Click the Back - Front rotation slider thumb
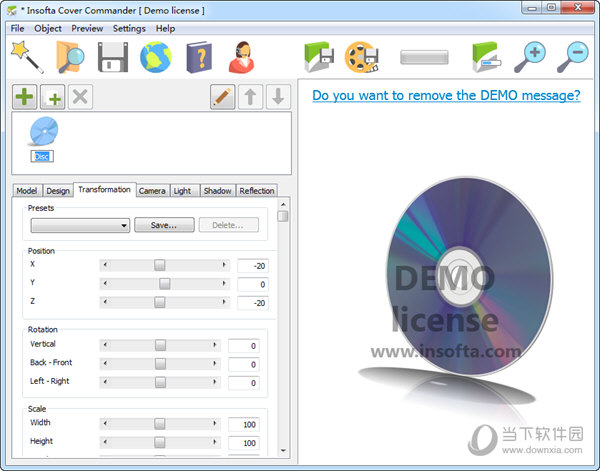This screenshot has height=471, width=600. (x=160, y=363)
